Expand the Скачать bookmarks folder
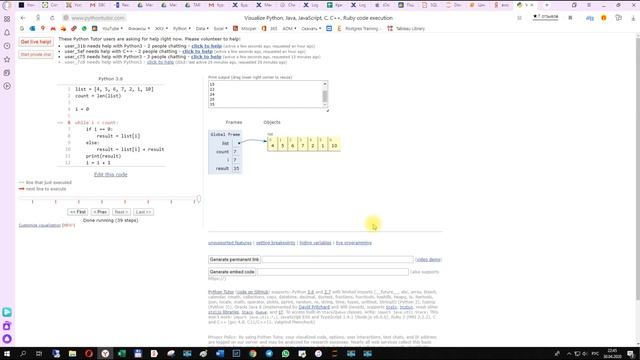Viewport: 640px width, 360px height. 311,29
